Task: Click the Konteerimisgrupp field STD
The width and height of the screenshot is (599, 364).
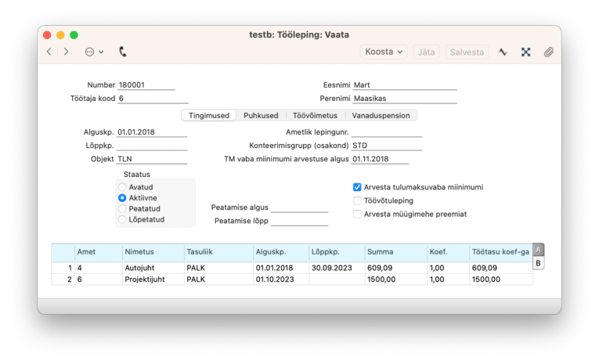Action: coord(387,146)
